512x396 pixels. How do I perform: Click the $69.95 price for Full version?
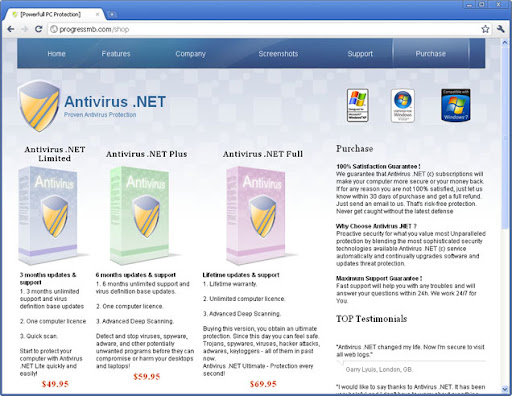click(x=263, y=384)
